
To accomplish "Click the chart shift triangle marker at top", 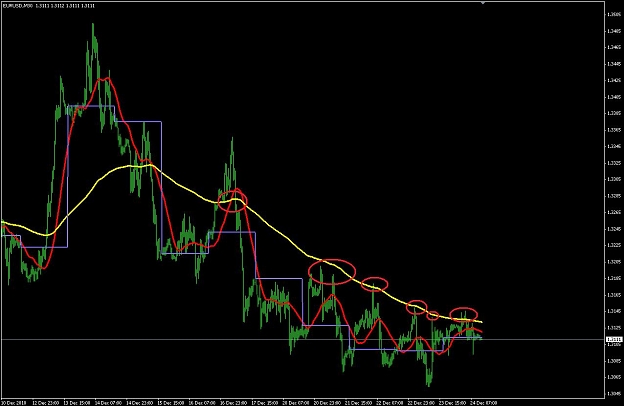I will (x=483, y=3).
